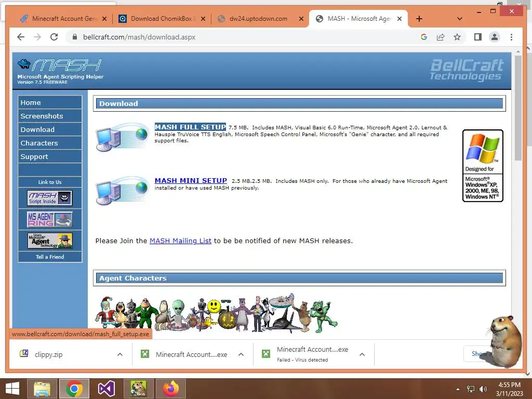Close the Download ChomikBox tab
This screenshot has width=532, height=399.
pyautogui.click(x=203, y=19)
